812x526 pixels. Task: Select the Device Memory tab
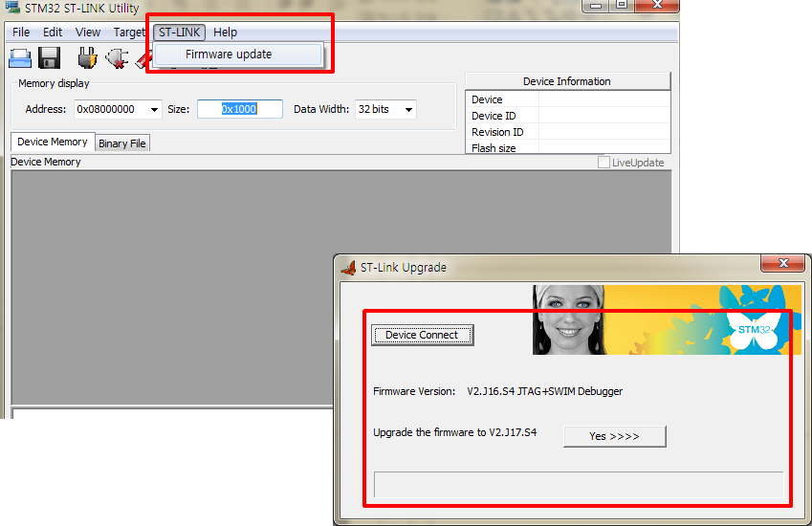click(x=53, y=142)
